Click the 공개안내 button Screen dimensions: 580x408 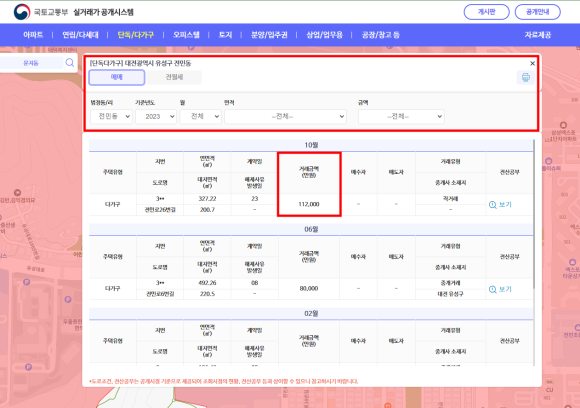pos(537,12)
